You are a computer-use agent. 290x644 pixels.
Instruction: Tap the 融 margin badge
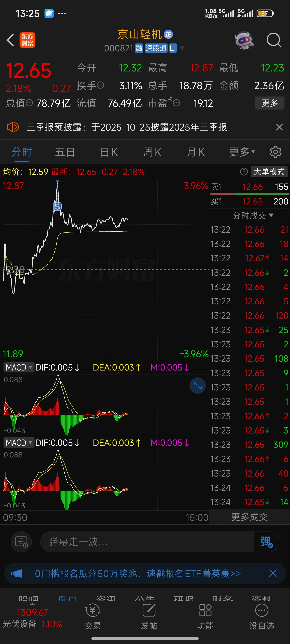click(139, 48)
